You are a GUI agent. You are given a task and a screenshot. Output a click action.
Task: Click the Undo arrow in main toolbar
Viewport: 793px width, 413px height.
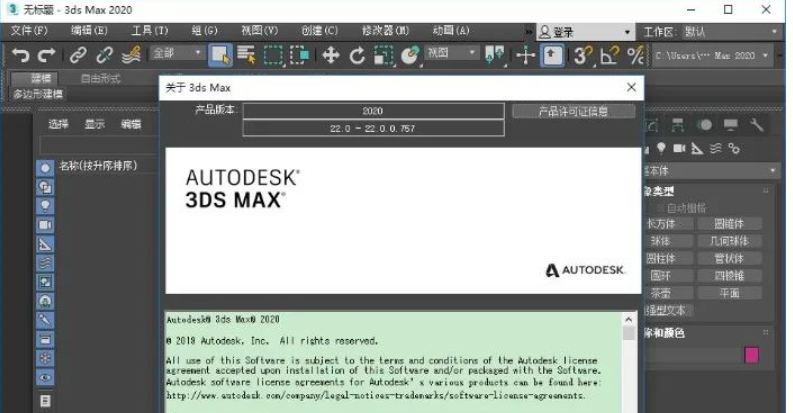click(x=21, y=55)
